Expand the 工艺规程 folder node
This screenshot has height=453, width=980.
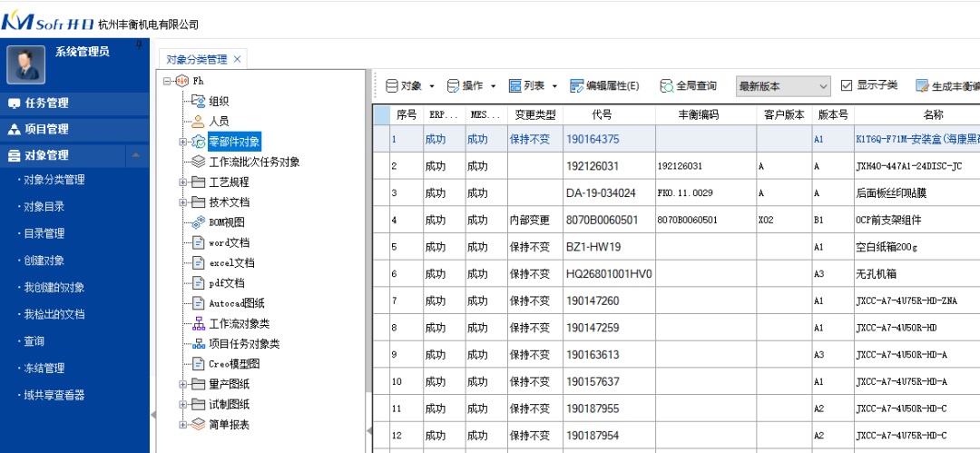[183, 182]
